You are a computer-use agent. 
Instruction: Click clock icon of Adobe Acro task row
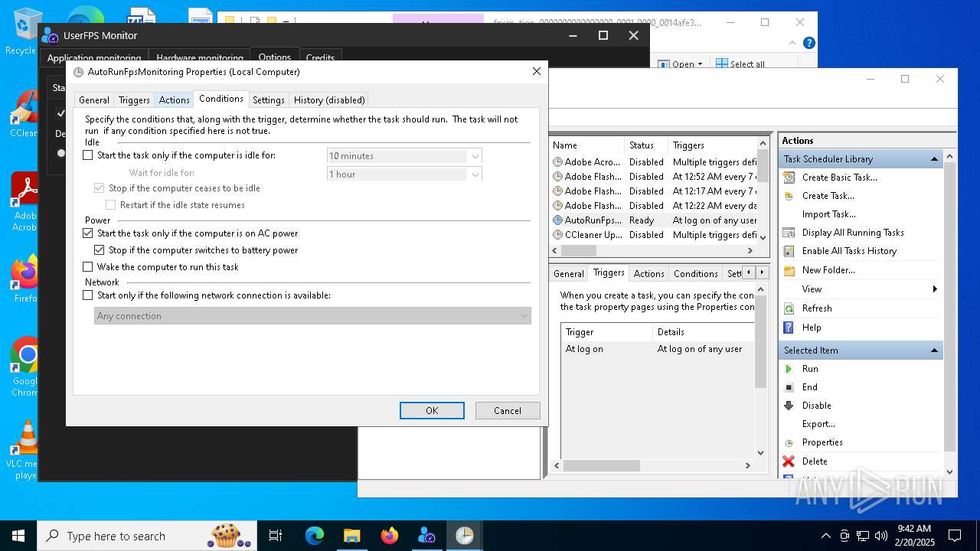pos(557,162)
